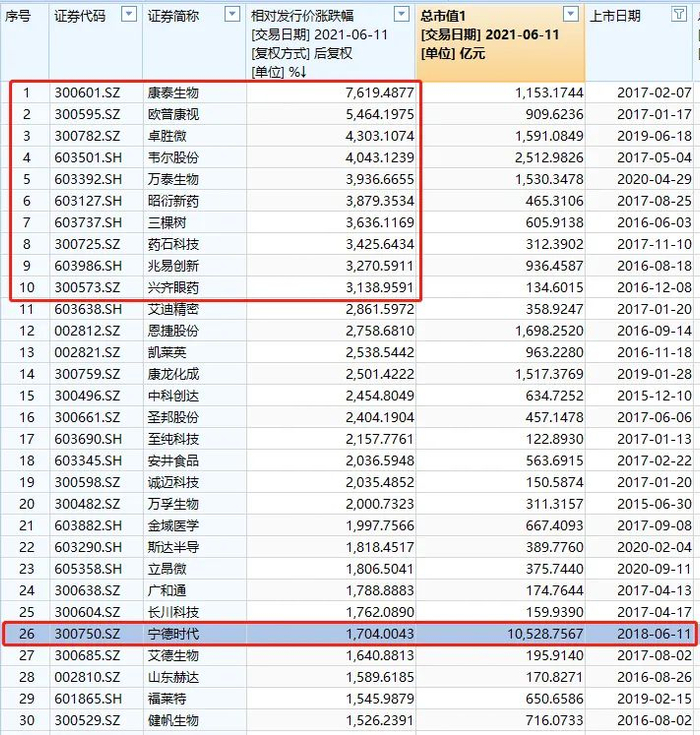
Task: Select stock code 605358.SH
Action: pos(88,569)
